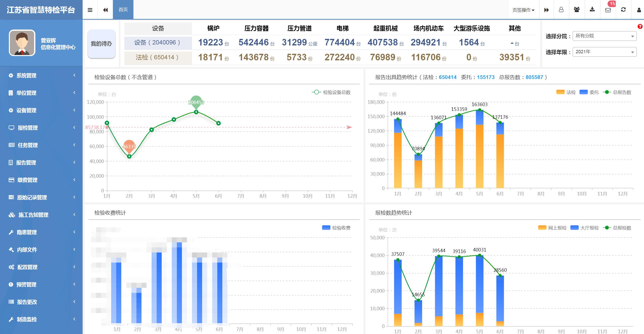Click the tab scroll-left double arrow icon
Image resolution: width=644 pixels, height=334 pixels.
coord(105,10)
